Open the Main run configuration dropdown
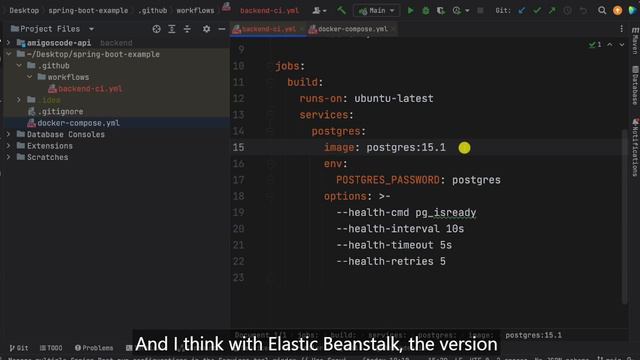The image size is (640, 360). (x=376, y=11)
